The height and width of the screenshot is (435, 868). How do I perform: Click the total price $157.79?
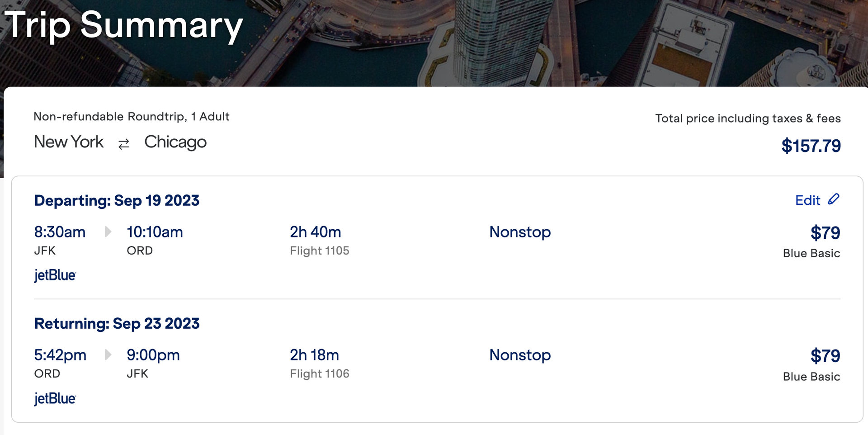pyautogui.click(x=811, y=146)
